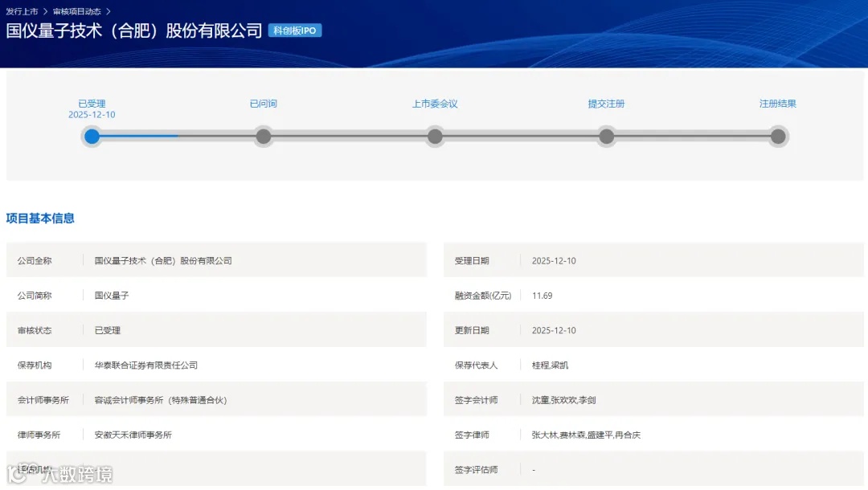Click the 受理日期 value 2025-12-10
868x490 pixels.
(554, 260)
